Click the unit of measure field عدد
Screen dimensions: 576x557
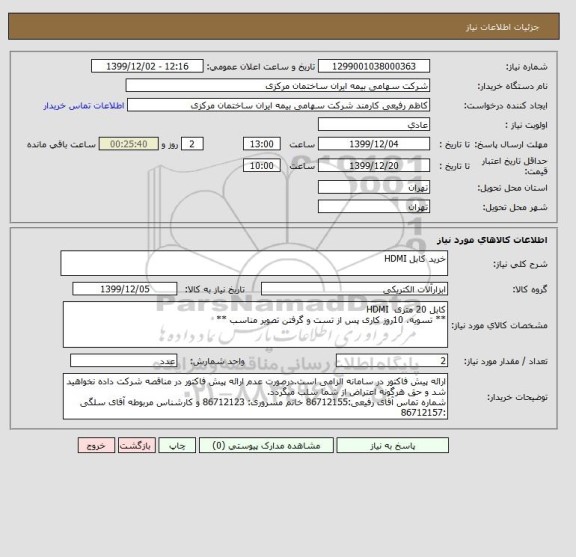click(123, 361)
